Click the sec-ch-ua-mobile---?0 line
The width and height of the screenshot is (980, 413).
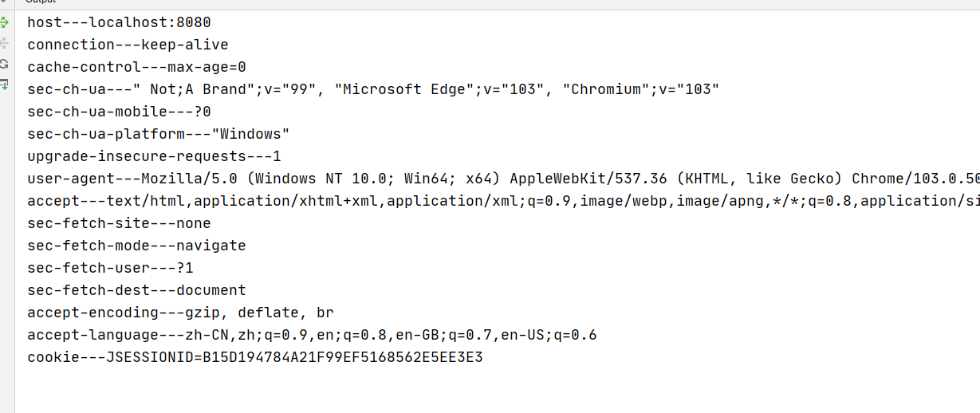tap(119, 112)
